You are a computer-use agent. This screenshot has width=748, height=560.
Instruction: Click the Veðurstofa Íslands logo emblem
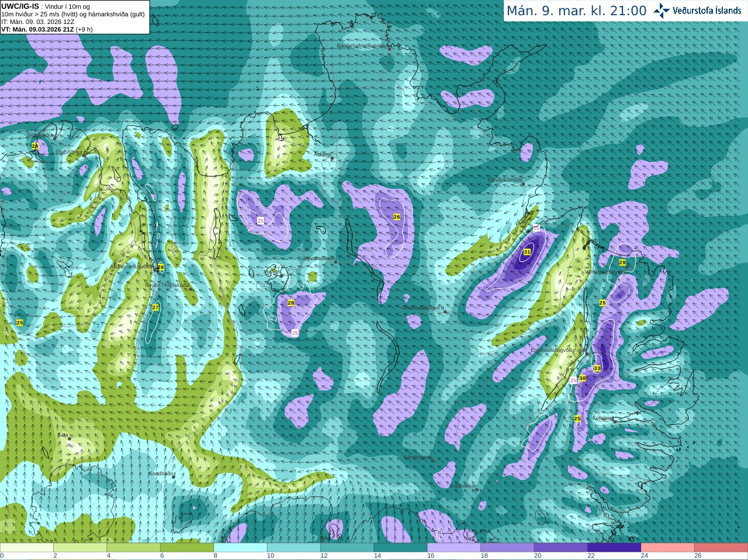pos(661,11)
